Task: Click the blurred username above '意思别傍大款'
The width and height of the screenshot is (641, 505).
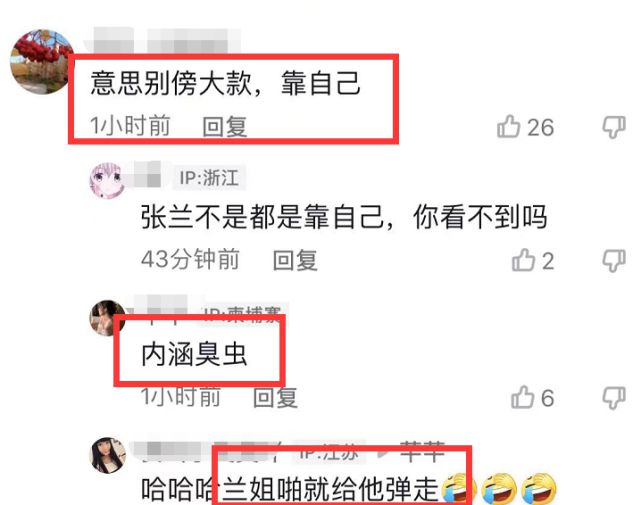Action: pyautogui.click(x=163, y=40)
